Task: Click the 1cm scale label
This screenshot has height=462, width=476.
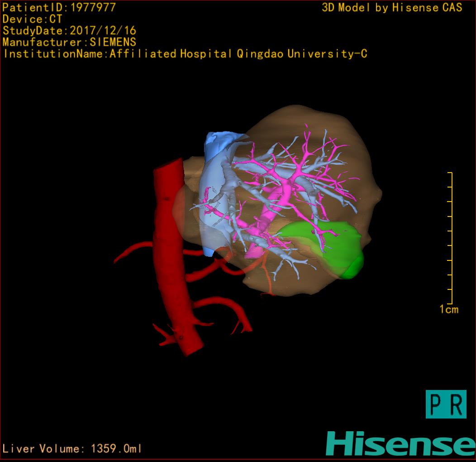Action: [x=448, y=309]
